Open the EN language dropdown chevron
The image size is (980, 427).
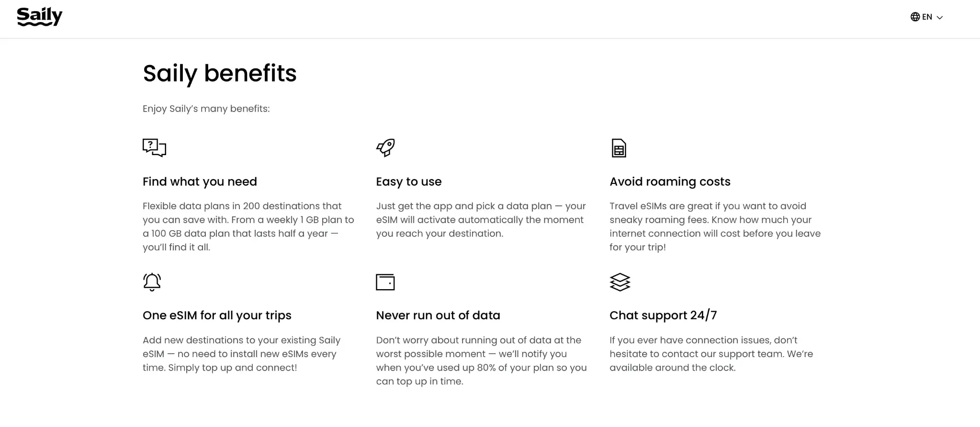(x=939, y=17)
